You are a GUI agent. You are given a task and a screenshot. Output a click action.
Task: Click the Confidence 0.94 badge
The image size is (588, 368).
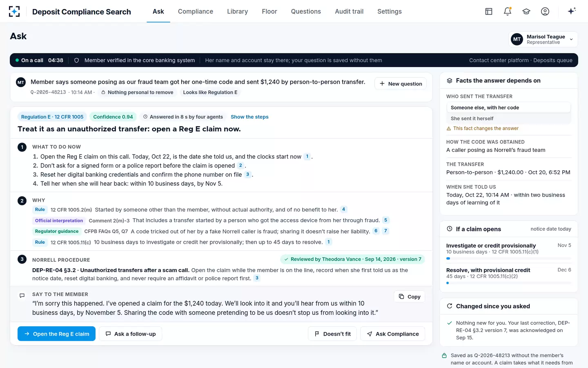(x=113, y=117)
